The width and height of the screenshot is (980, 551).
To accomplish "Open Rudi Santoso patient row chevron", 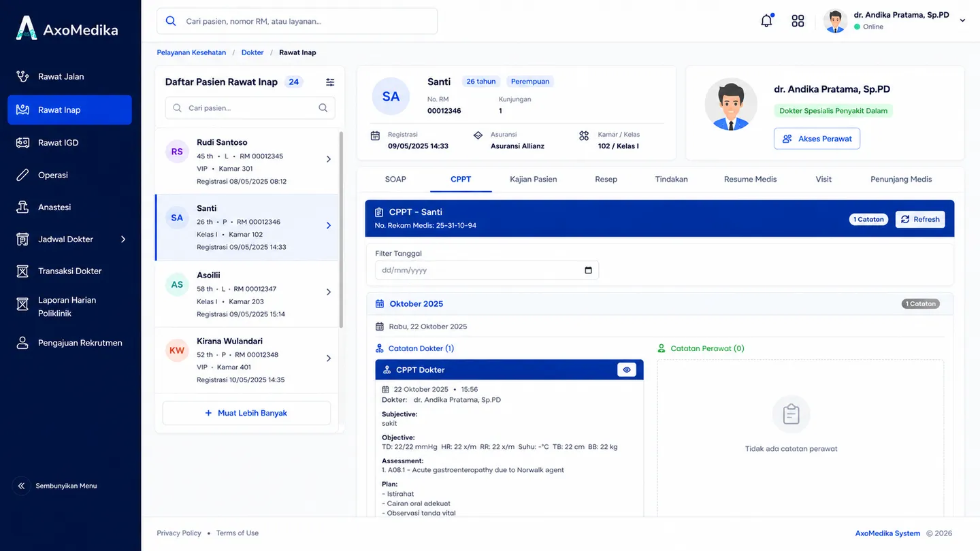I will tap(329, 159).
